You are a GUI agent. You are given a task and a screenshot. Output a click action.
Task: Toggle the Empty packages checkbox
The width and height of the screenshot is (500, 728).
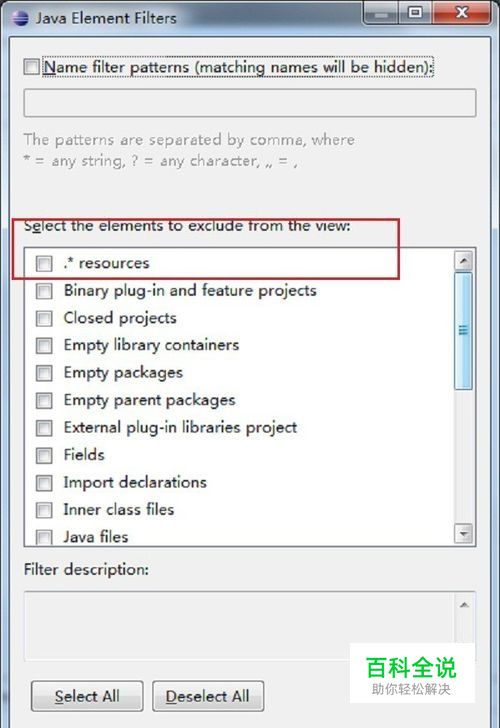tap(44, 373)
